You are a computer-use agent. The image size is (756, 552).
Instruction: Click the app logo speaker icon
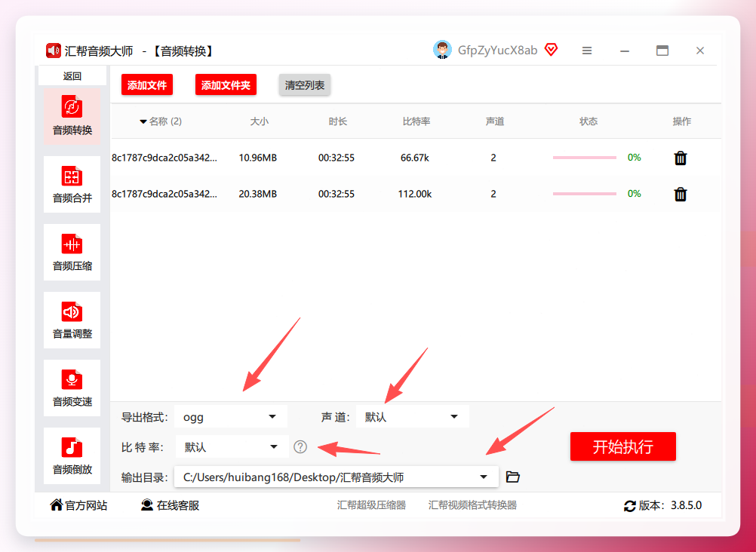click(x=53, y=50)
